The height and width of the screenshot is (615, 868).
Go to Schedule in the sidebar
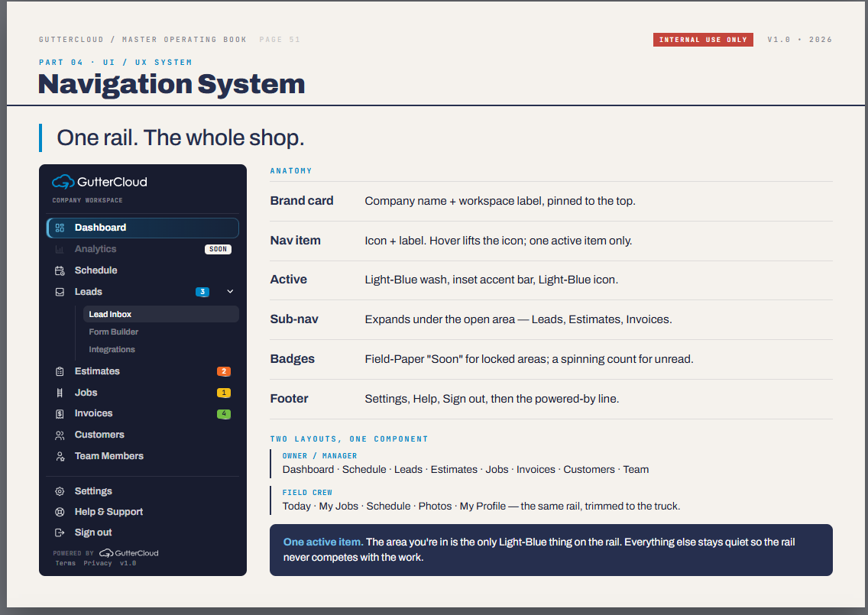[143, 270]
